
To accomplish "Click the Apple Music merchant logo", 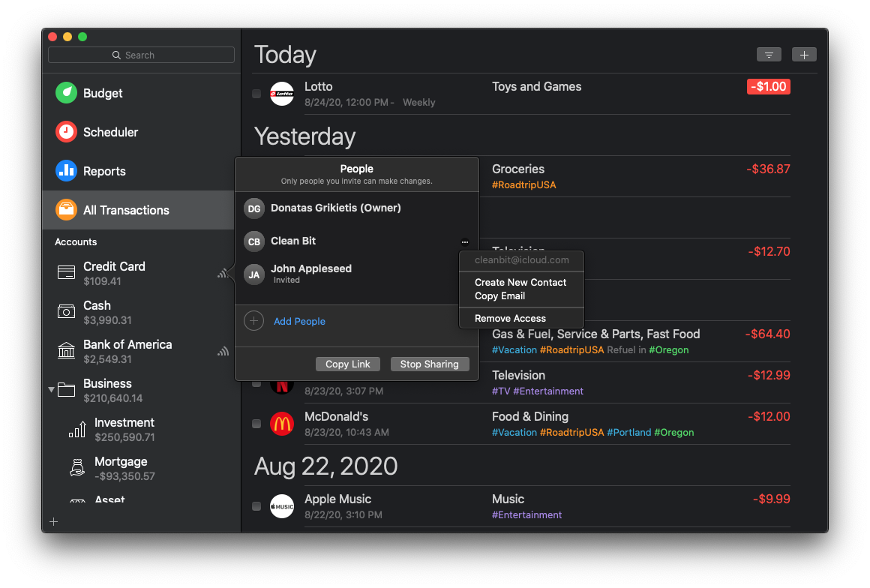I will click(x=282, y=506).
